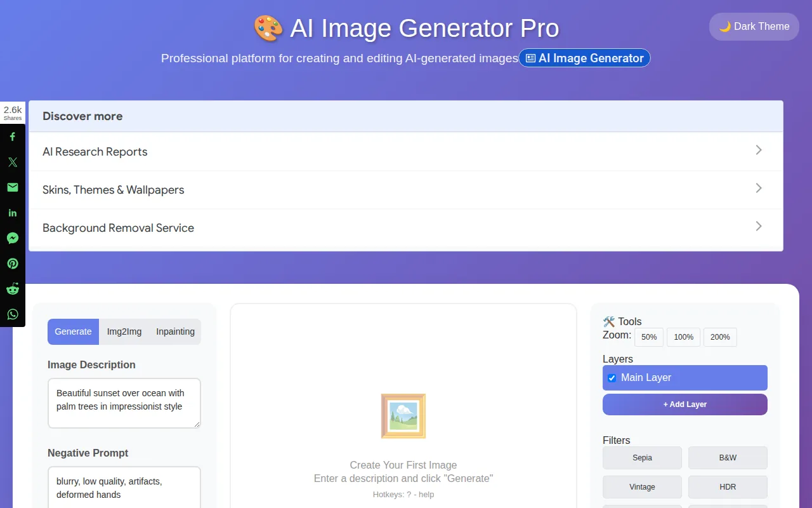The width and height of the screenshot is (812, 508).
Task: Click the Create Your First Image text
Action: 403,465
